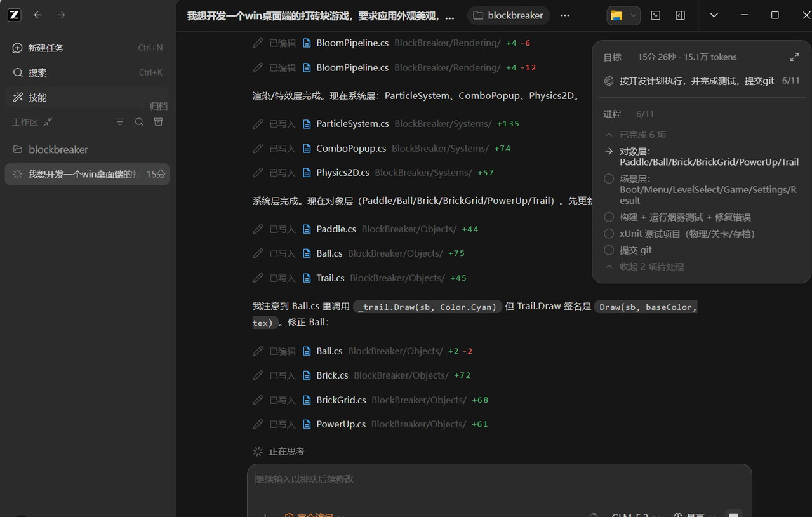Click the collapse icon beside 工作区
Screen dimensions: 812x517
(48, 122)
